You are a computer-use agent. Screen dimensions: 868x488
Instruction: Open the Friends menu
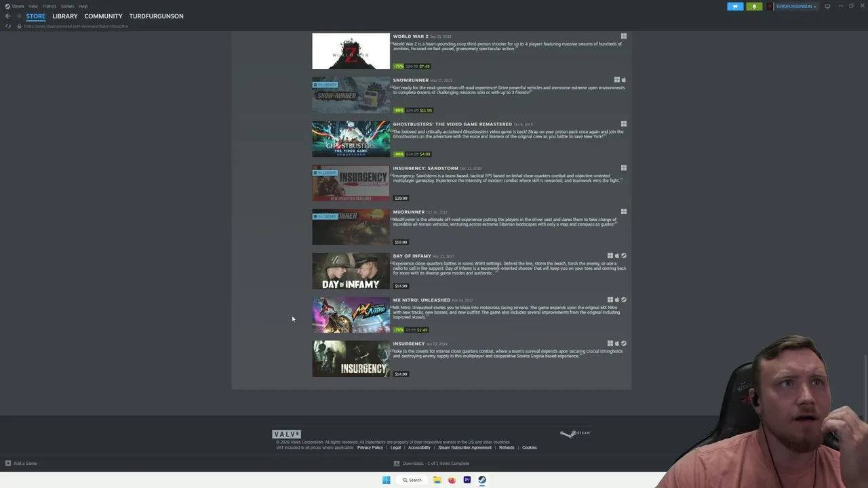point(50,6)
